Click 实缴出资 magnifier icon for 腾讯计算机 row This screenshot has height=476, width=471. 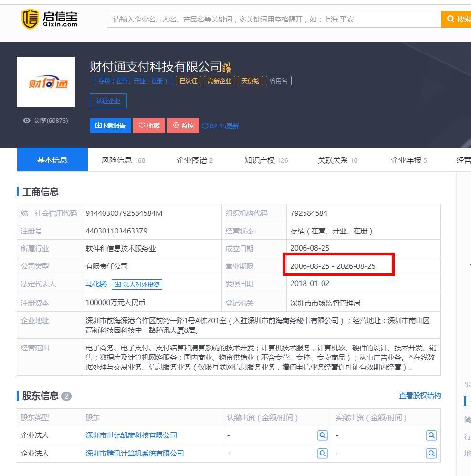[431, 453]
